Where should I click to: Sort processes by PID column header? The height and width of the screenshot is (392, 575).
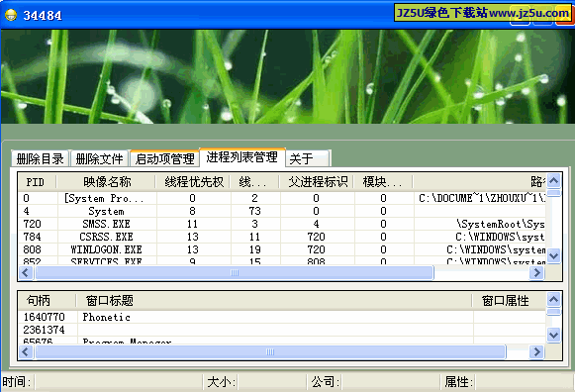pos(37,182)
